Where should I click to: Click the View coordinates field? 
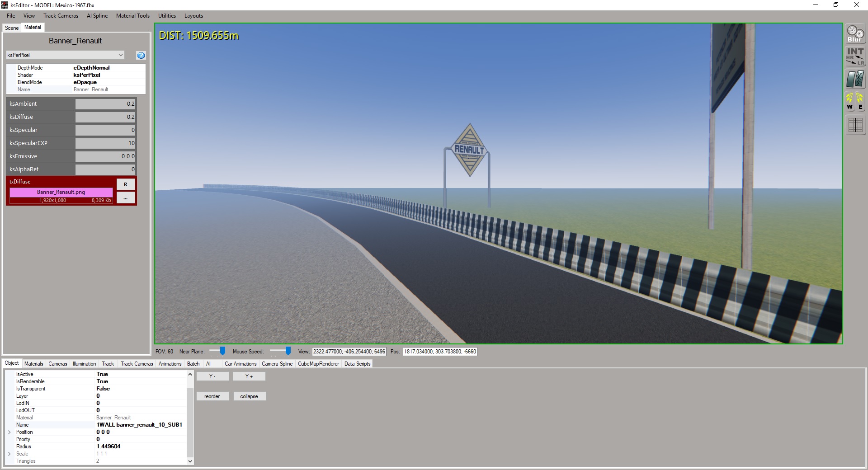tap(349, 352)
